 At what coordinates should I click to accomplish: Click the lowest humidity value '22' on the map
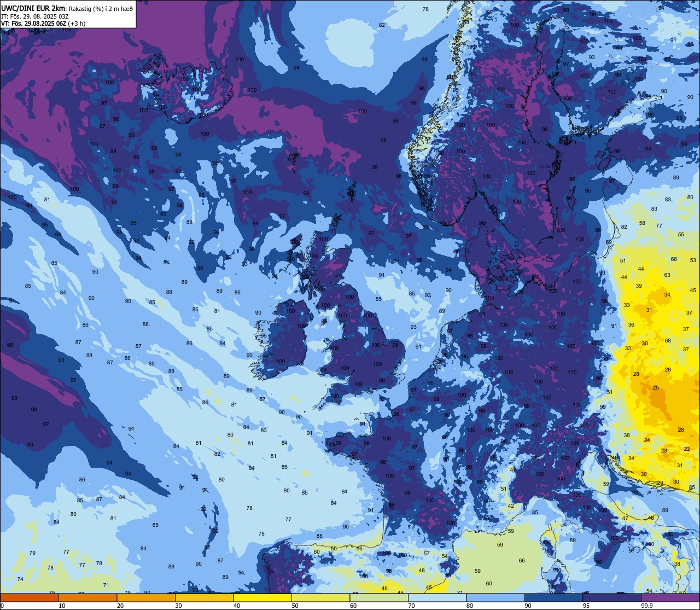coord(687,449)
